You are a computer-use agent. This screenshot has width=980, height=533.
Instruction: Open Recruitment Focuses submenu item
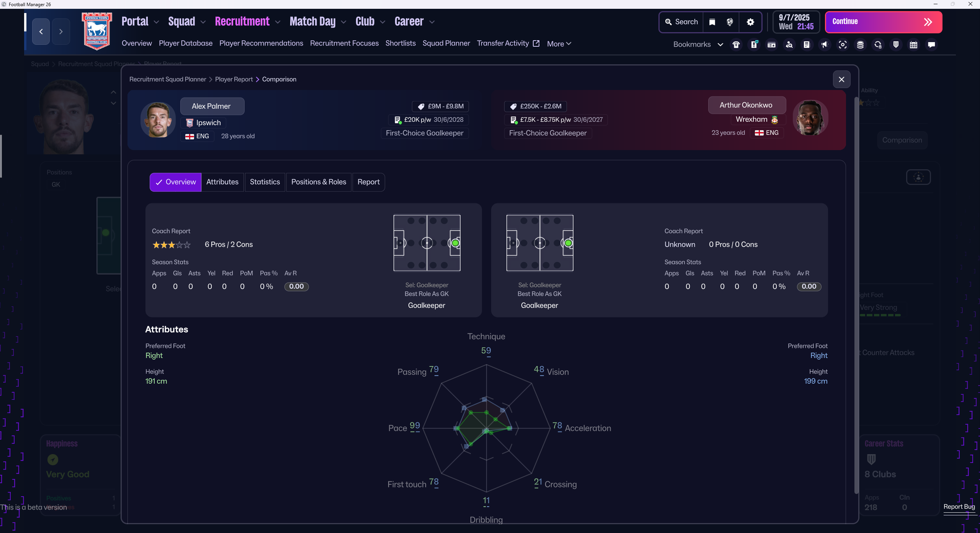click(344, 43)
